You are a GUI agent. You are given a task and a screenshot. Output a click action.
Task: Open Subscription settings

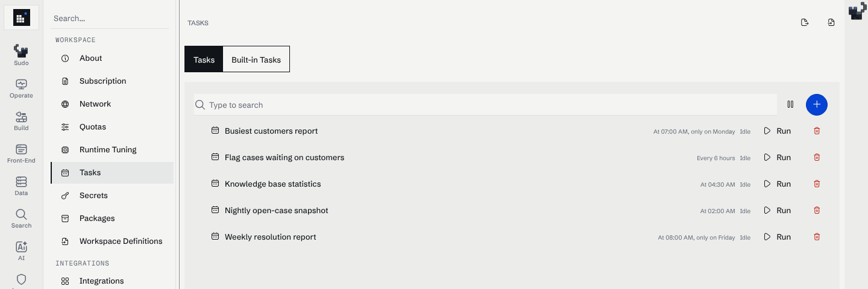click(112, 81)
